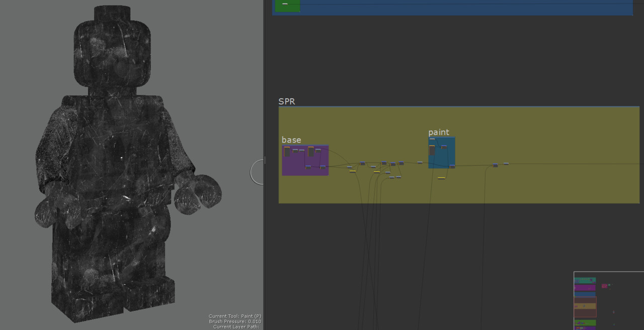The height and width of the screenshot is (330, 644).
Task: Click the circular navigation widget on the viewport divider
Action: tap(258, 172)
